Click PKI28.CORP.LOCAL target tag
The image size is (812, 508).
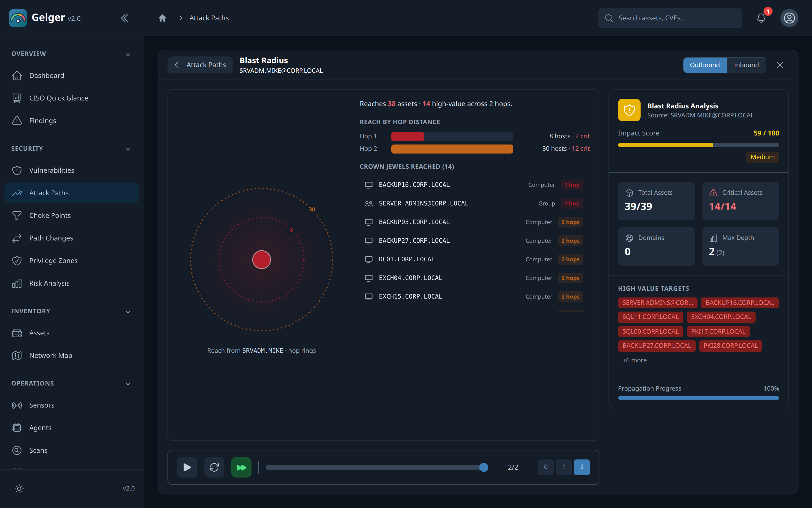(730, 346)
